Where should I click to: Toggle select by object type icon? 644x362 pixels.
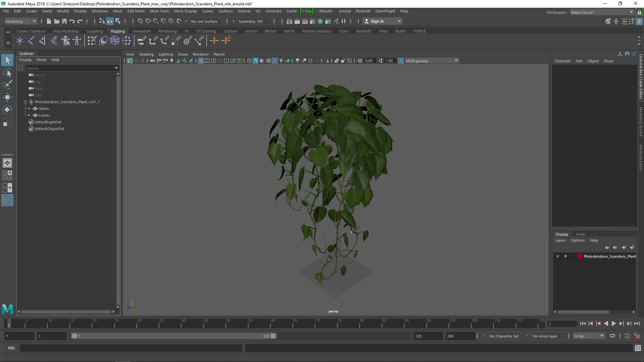point(110,21)
